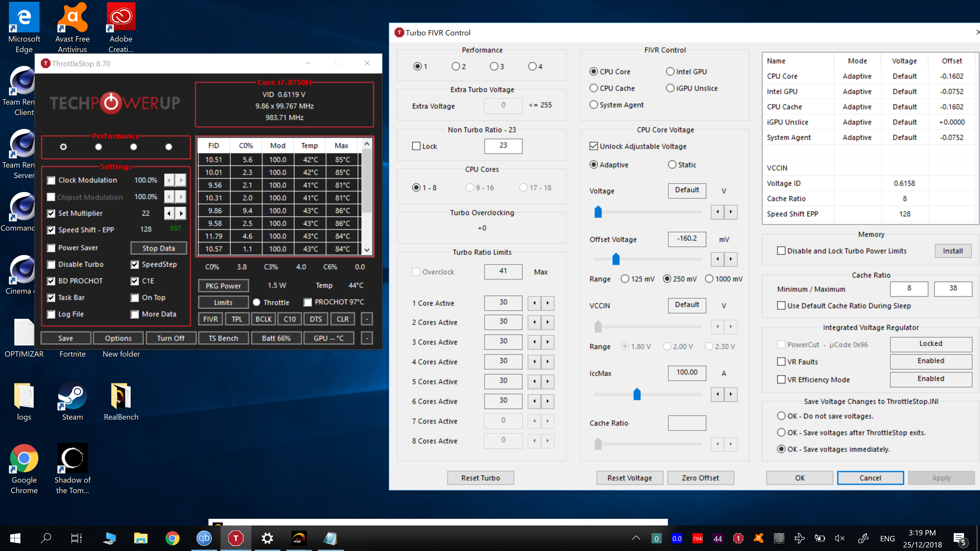Open OPTIMIZAR file on desktop
The width and height of the screenshot is (980, 551).
coord(24,338)
